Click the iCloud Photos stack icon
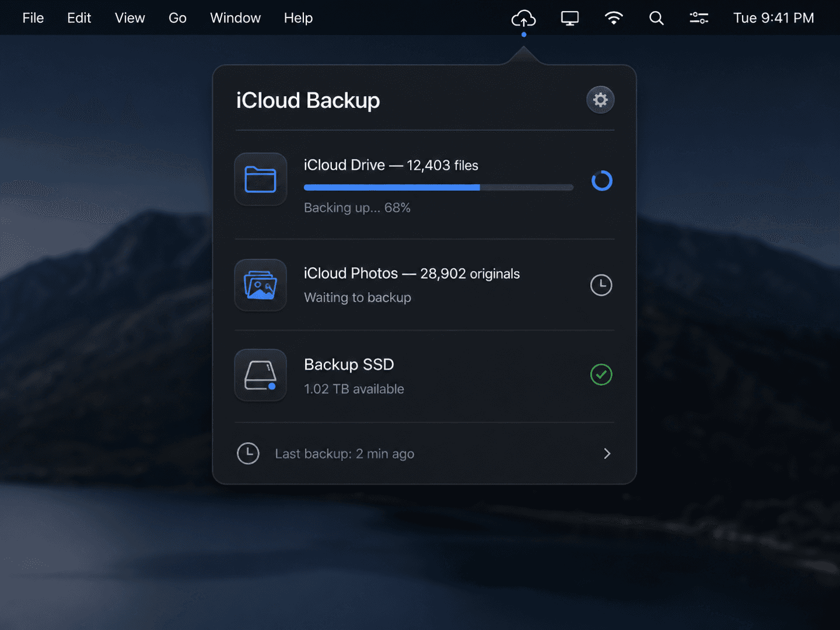Image resolution: width=840 pixels, height=630 pixels. 260,285
